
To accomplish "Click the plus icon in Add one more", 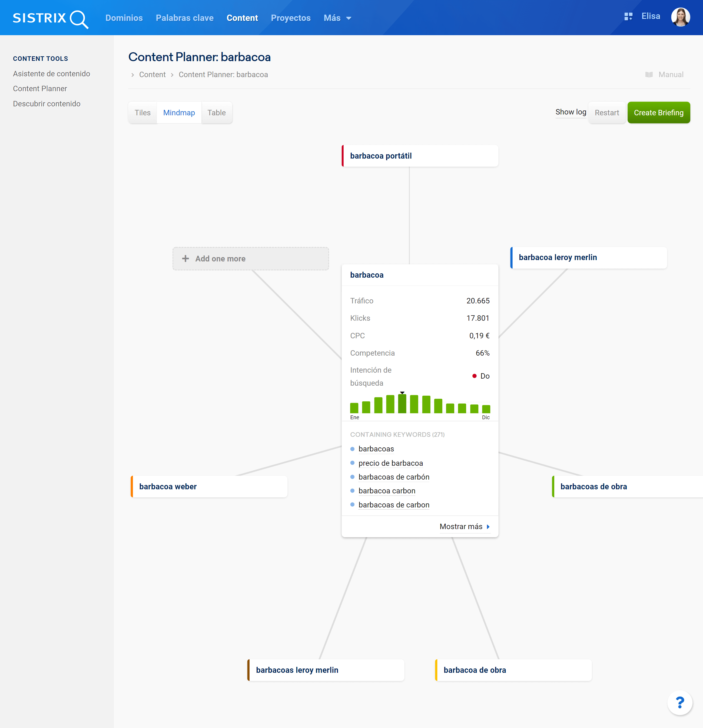I will [185, 258].
